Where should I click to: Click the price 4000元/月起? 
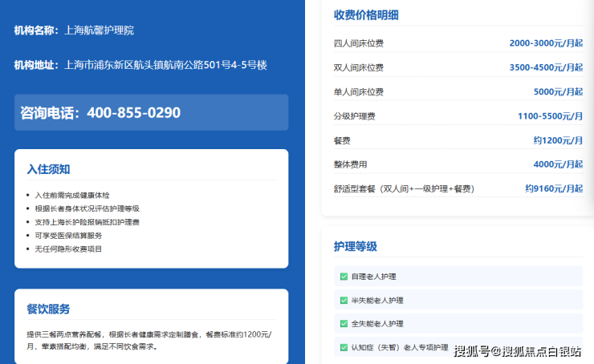[x=559, y=164]
